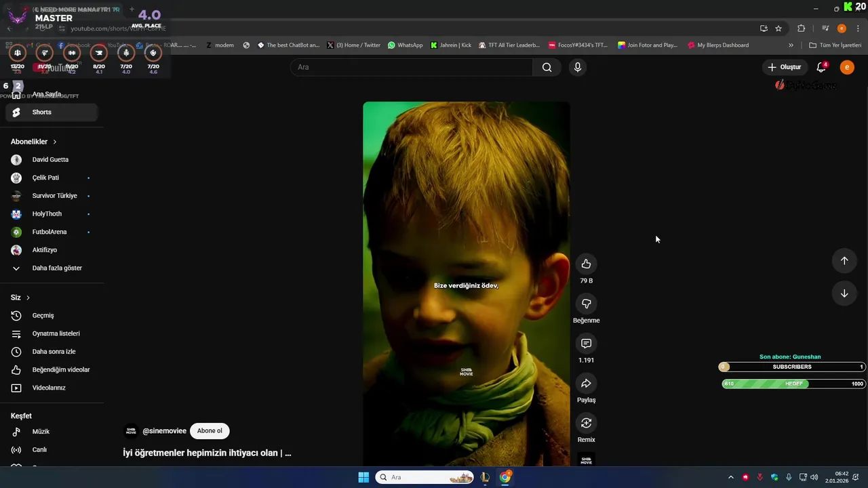Viewport: 868px width, 488px height.
Task: Open YouTube notifications bell
Action: [821, 67]
